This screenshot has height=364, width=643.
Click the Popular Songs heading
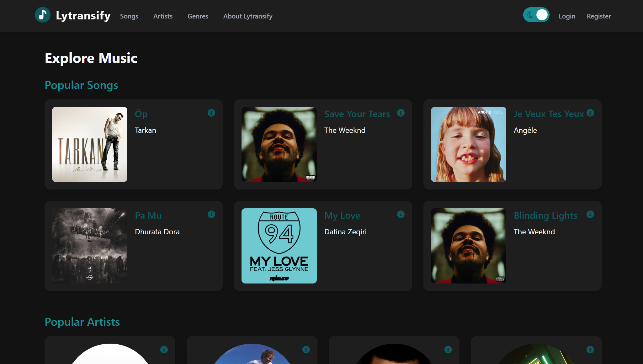82,85
